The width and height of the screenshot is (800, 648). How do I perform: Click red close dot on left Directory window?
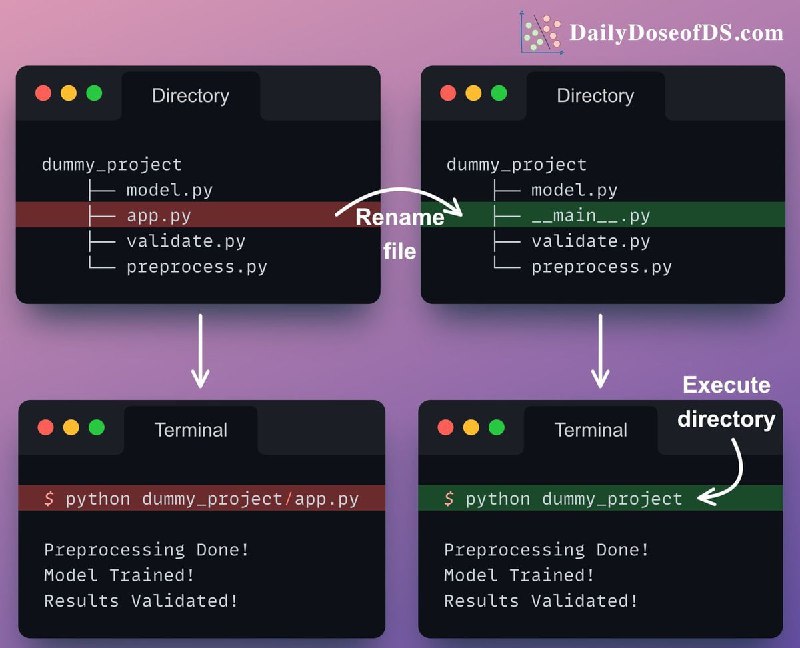(x=43, y=93)
